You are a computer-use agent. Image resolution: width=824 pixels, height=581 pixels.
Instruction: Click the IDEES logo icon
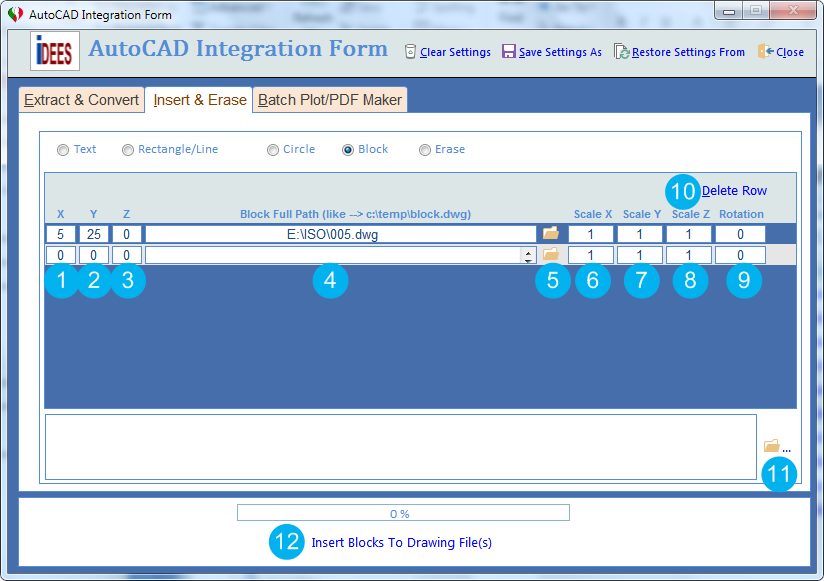[x=55, y=51]
